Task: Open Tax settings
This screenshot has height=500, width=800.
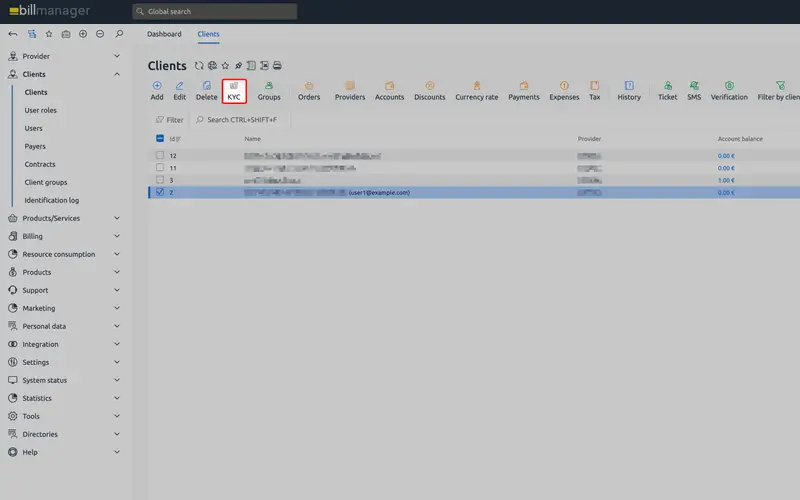Action: [594, 91]
